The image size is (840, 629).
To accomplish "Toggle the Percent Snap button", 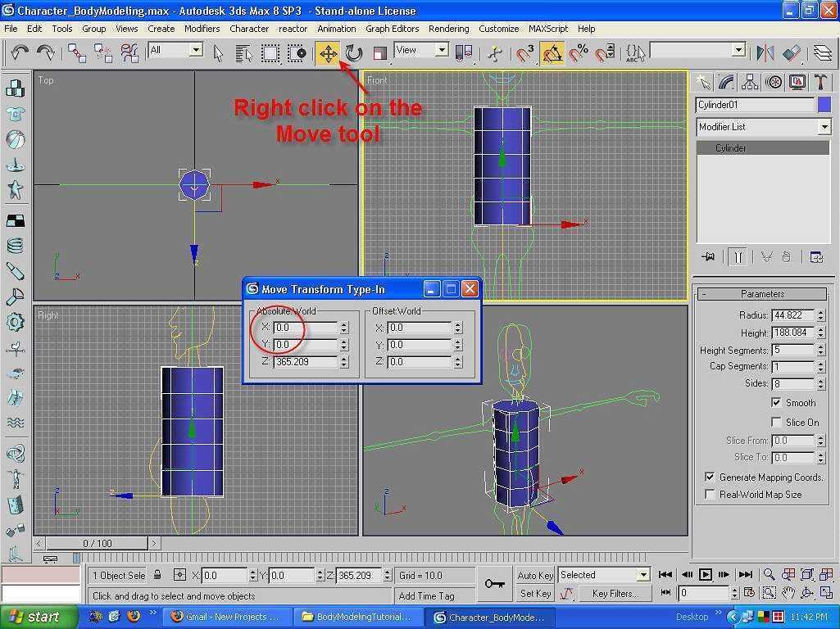I will 579,53.
